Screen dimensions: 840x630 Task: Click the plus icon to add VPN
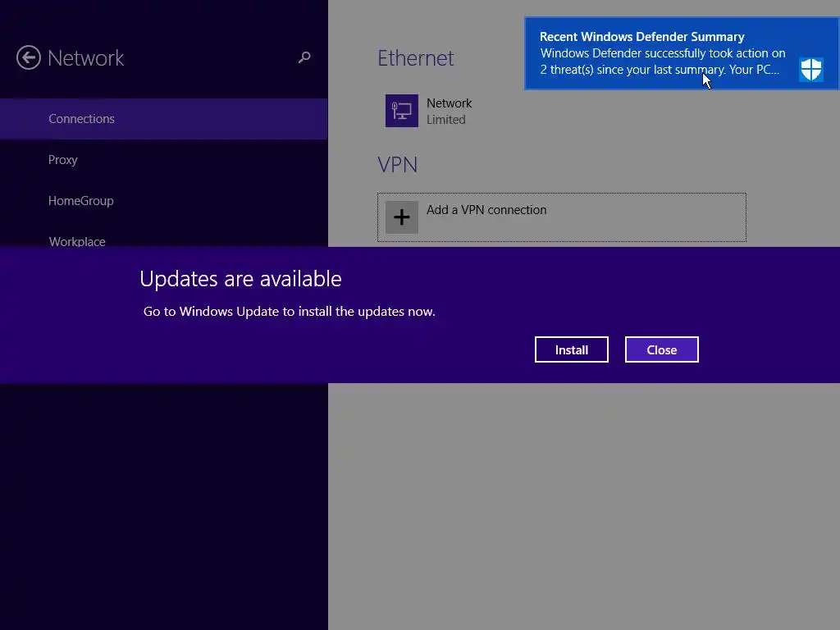pos(402,217)
